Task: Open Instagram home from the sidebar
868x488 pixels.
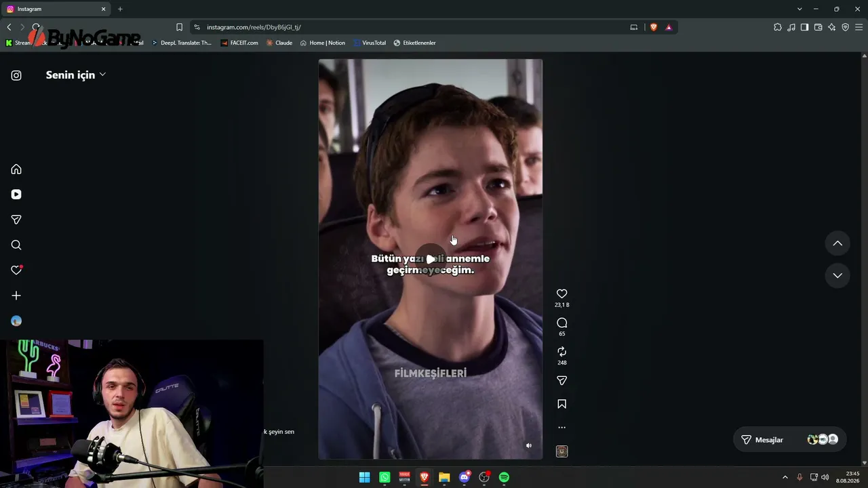Action: [16, 169]
